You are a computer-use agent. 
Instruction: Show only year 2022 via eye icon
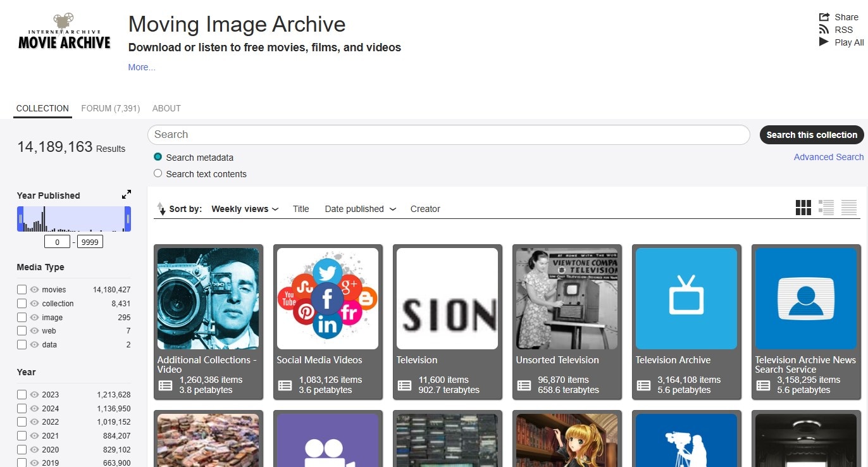pos(34,422)
